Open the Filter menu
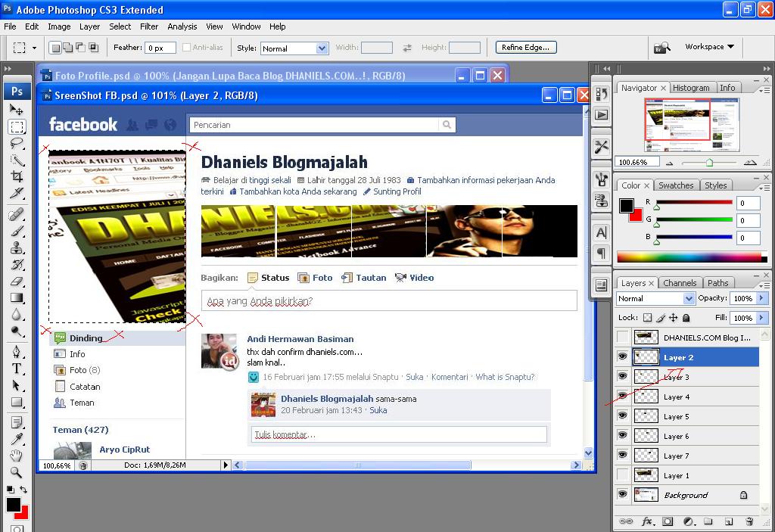This screenshot has width=775, height=532. 149,26
